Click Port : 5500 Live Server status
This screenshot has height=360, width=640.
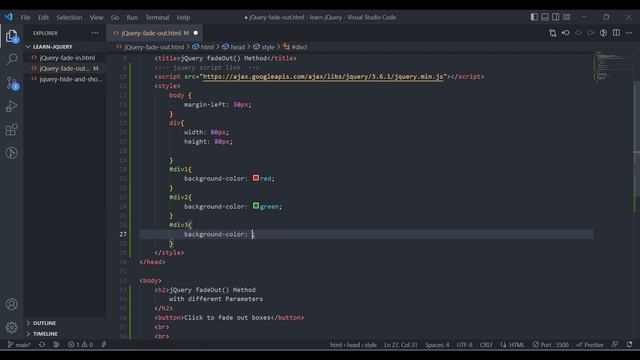click(x=550, y=345)
